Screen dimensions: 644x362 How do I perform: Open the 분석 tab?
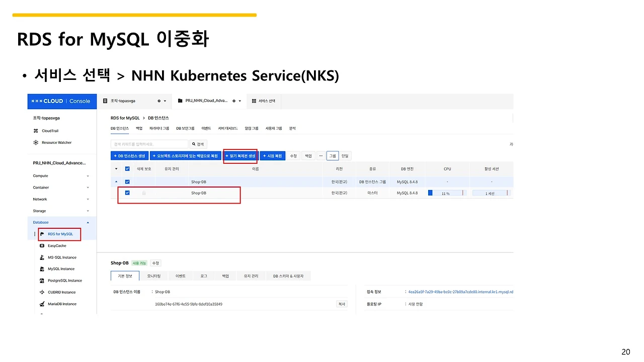tap(292, 128)
